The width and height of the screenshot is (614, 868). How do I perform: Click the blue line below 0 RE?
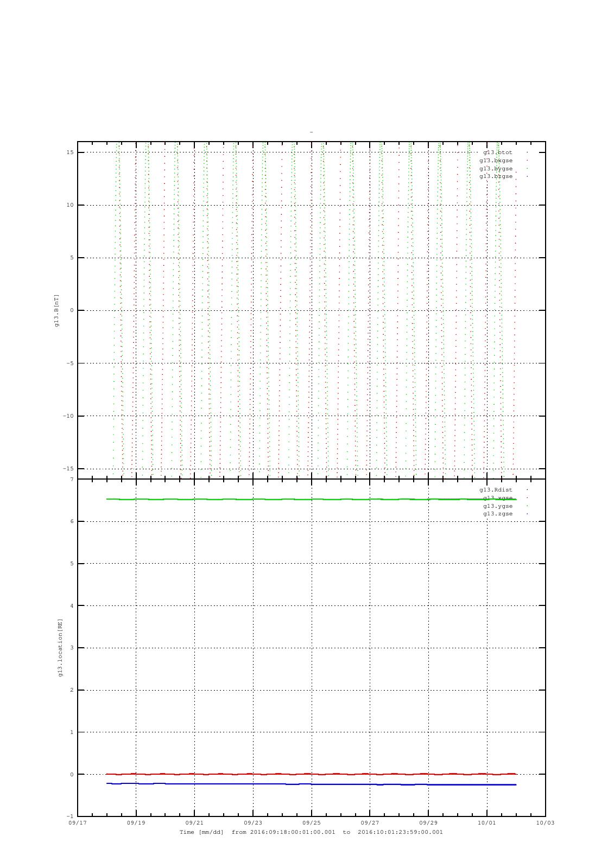[x=312, y=784]
